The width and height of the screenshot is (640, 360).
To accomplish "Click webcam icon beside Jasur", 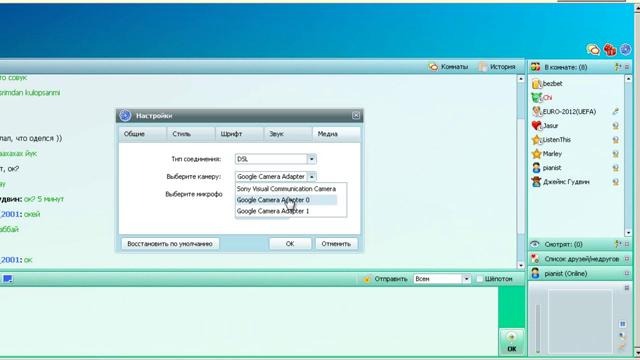I will point(616,126).
